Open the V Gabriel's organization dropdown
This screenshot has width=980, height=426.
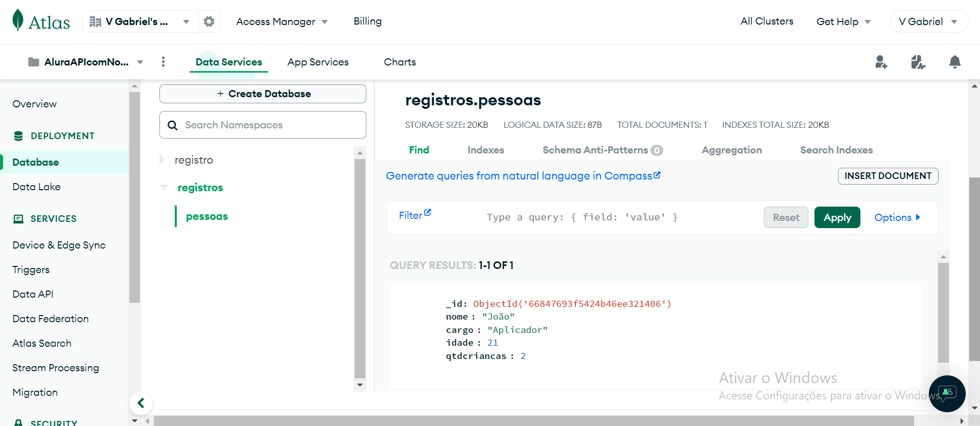point(140,21)
